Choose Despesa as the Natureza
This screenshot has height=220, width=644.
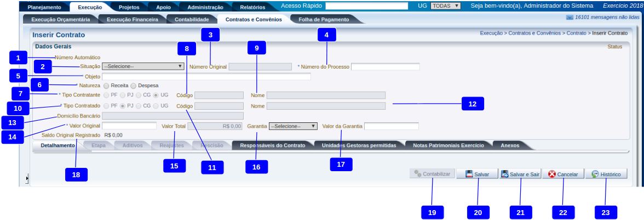coord(133,86)
